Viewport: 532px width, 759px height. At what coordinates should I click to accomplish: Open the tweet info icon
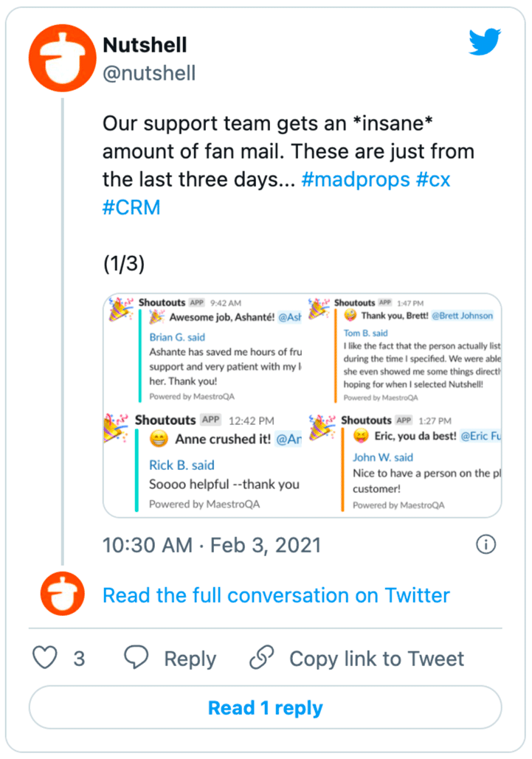coord(486,545)
